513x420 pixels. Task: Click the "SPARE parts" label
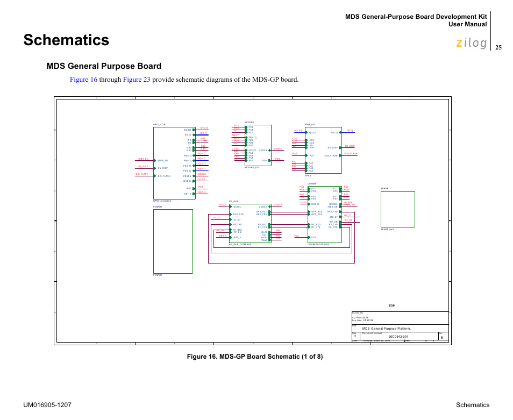(387, 229)
